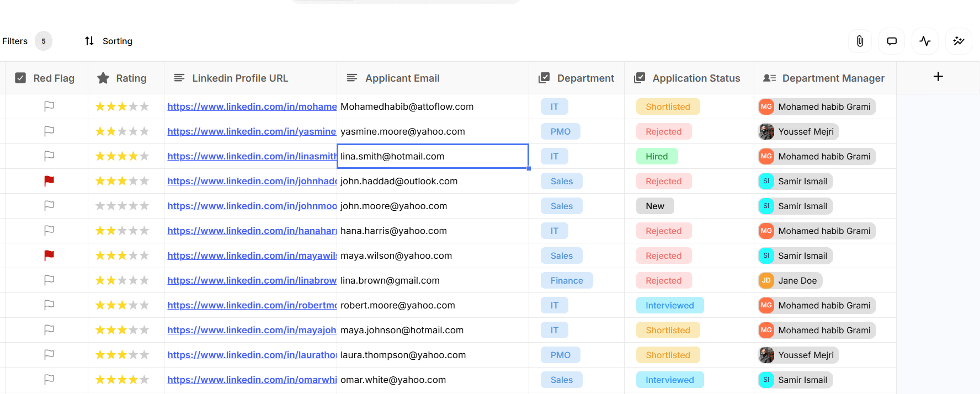The width and height of the screenshot is (980, 394).
Task: Click the SI avatar in john.haddad row
Action: [x=766, y=181]
